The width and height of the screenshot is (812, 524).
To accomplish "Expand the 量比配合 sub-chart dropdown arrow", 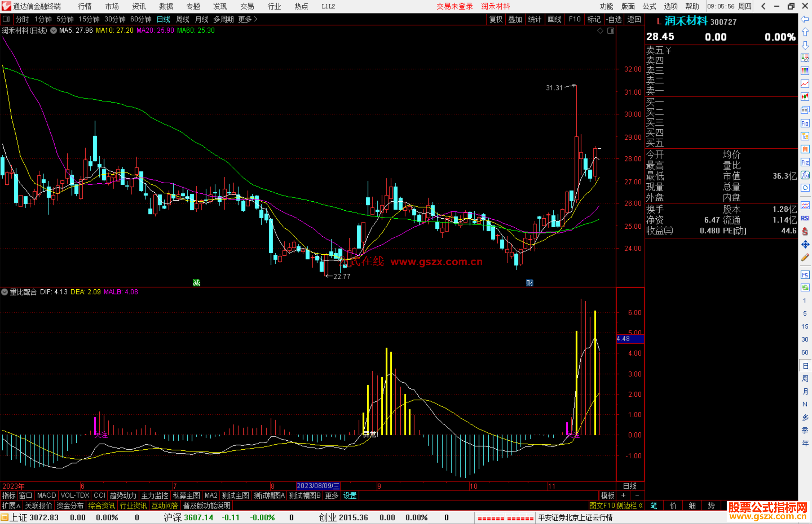I will 5,292.
